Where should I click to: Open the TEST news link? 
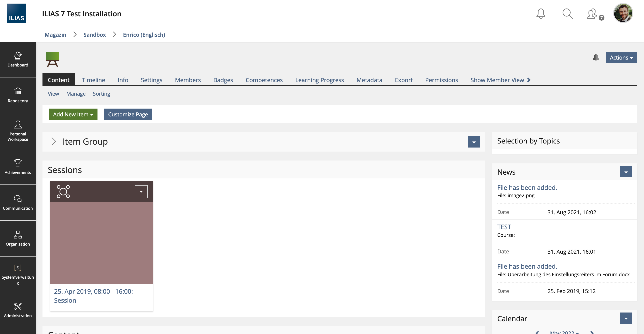[504, 227]
